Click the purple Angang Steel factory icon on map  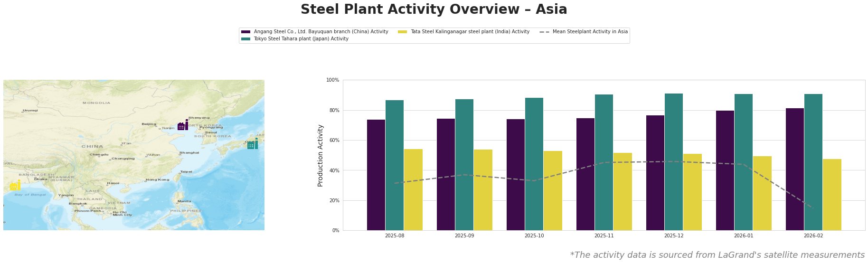(x=183, y=125)
